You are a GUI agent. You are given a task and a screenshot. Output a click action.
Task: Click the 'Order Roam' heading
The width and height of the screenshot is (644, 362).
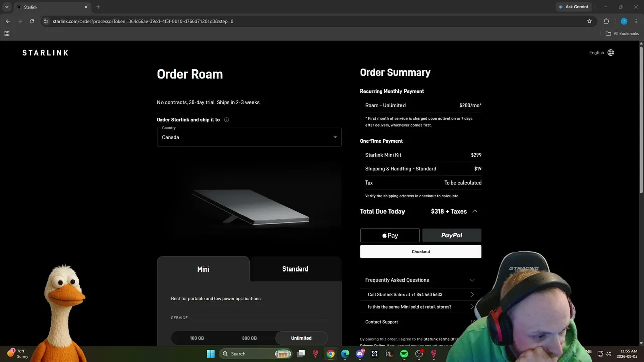[190, 74]
